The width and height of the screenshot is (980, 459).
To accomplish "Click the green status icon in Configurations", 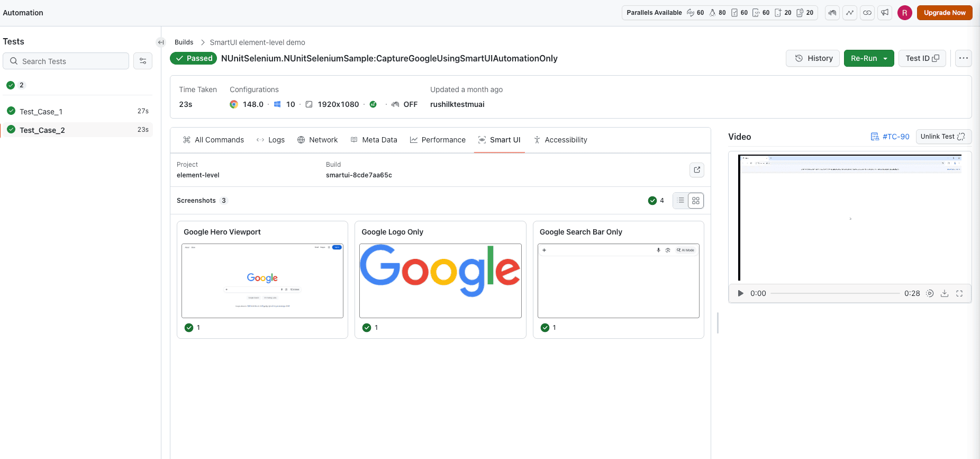I will (x=373, y=104).
